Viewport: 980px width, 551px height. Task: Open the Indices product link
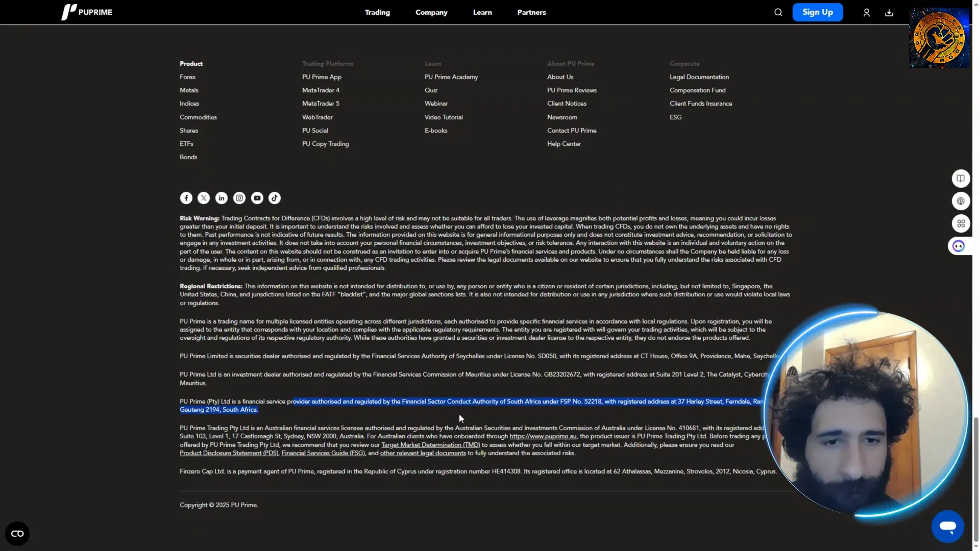click(189, 104)
